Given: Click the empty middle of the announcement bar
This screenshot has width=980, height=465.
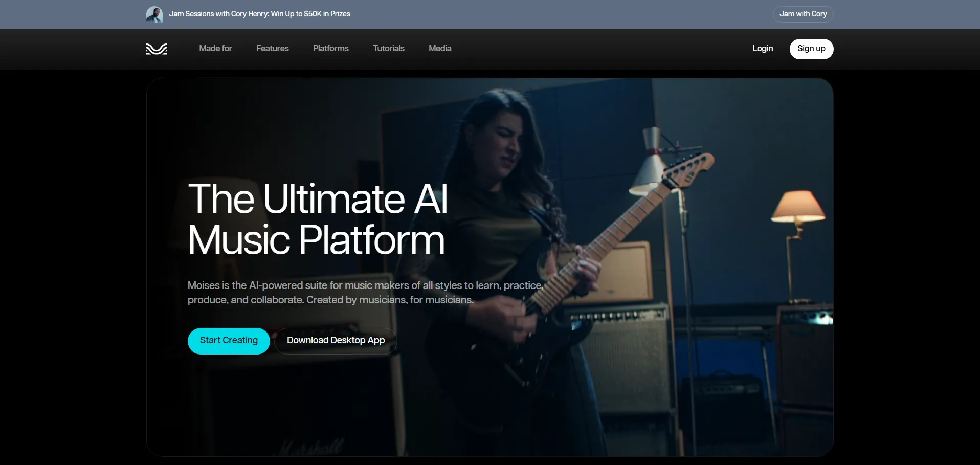Looking at the screenshot, I should (563, 14).
